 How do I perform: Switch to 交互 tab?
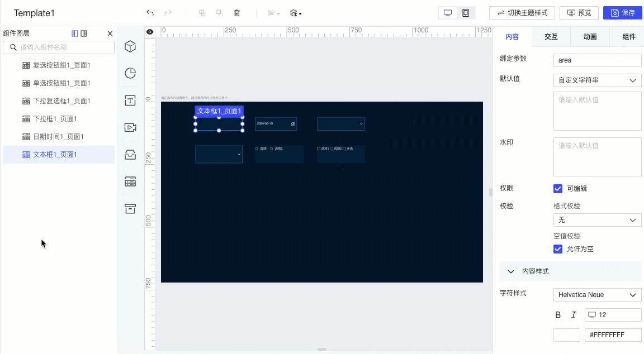pyautogui.click(x=551, y=36)
